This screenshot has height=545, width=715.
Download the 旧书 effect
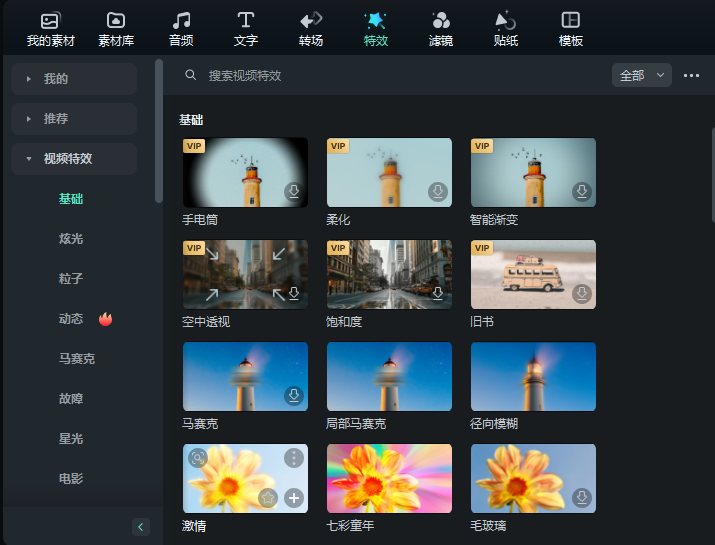[582, 293]
